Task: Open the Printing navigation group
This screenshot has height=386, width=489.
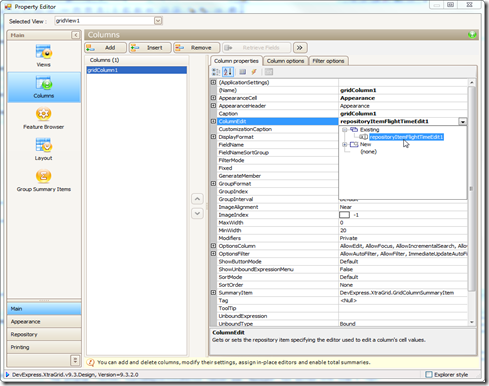Action: [x=44, y=347]
